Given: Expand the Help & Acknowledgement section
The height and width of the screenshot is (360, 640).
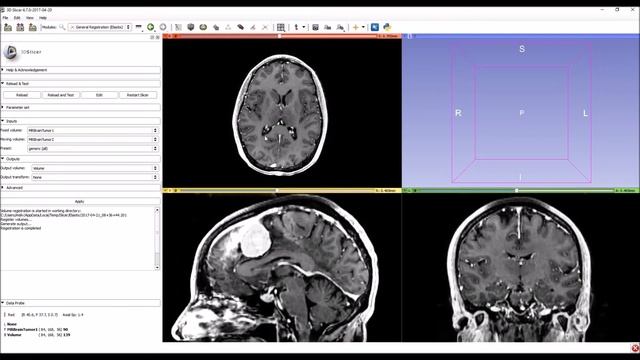Looking at the screenshot, I should coord(80,70).
